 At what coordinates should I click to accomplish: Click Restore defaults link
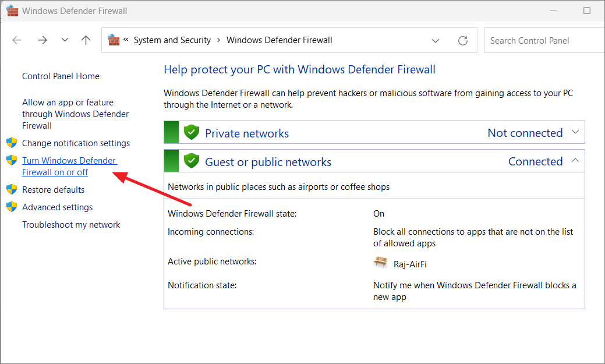[x=53, y=190]
